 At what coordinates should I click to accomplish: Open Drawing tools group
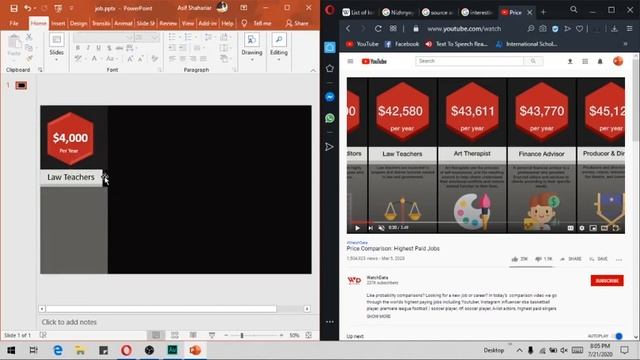click(x=252, y=47)
